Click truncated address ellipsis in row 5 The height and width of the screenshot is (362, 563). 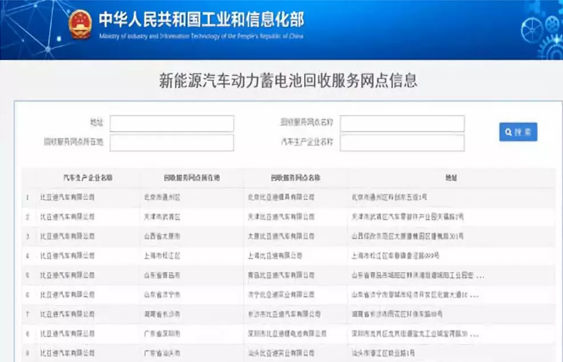[x=480, y=276]
